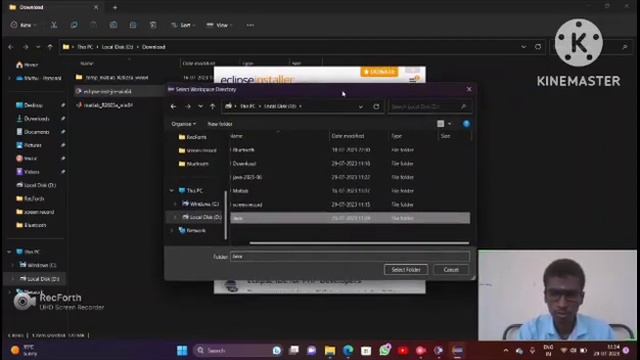640x360 pixels.
Task: Select matlab_R2023a installer file in Explorer
Action: coord(104,105)
